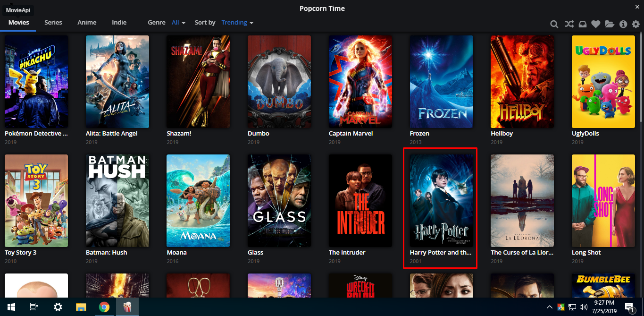The height and width of the screenshot is (316, 644).
Task: Switch to the Movies tab
Action: coord(19,22)
